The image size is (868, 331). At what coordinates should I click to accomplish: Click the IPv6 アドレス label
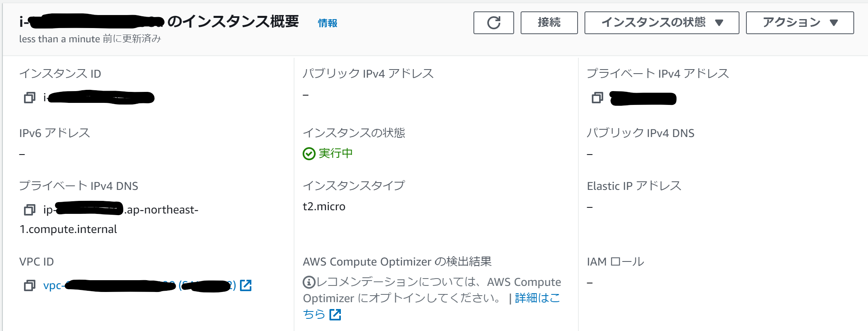pos(55,133)
